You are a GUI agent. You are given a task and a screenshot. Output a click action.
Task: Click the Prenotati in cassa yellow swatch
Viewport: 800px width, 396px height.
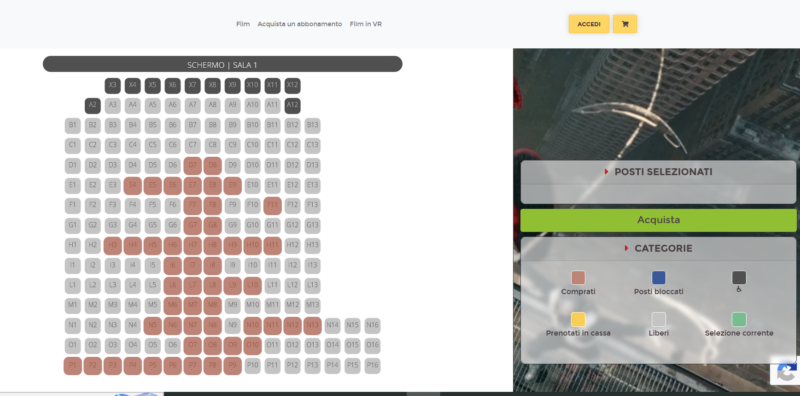[578, 319]
